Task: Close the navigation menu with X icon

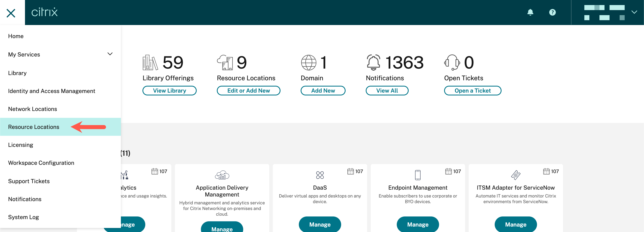Action: point(11,13)
